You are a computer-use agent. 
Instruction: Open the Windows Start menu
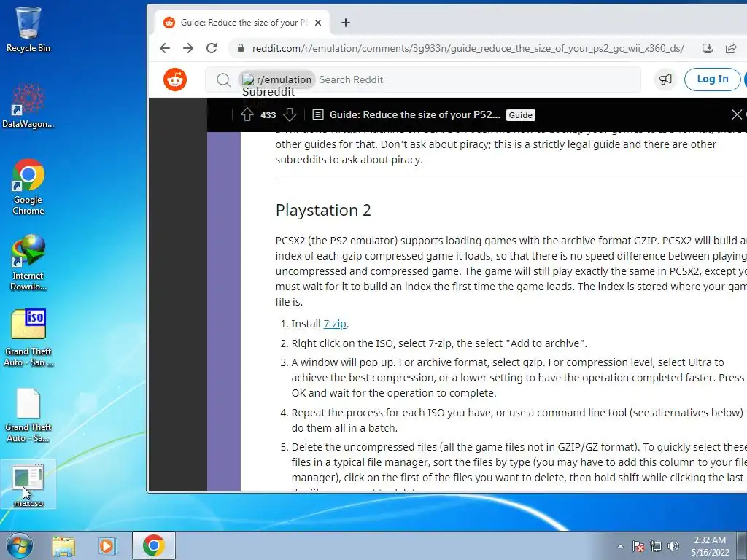coord(20,545)
